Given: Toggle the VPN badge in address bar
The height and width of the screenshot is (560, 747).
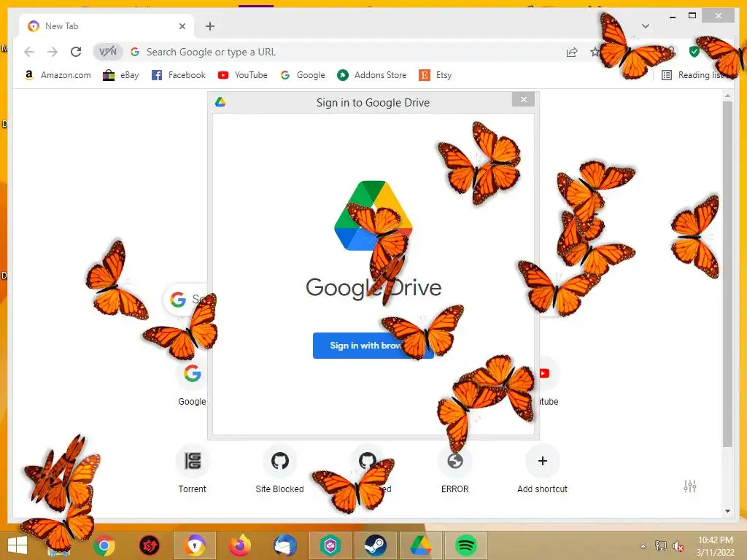Looking at the screenshot, I should tap(108, 52).
